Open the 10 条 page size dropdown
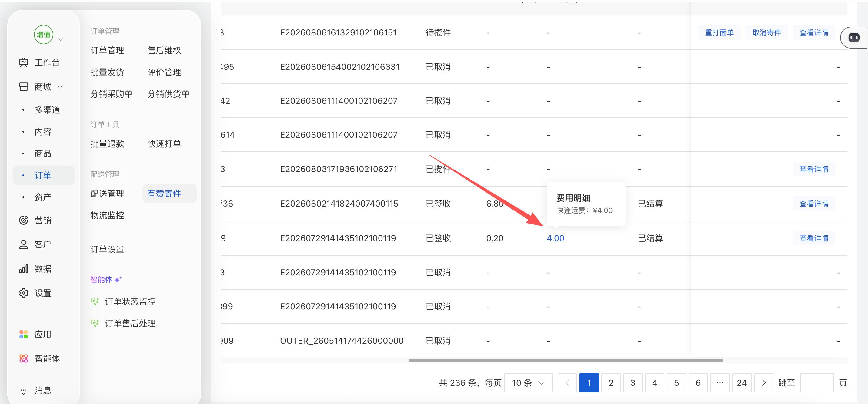868x404 pixels. (x=528, y=383)
